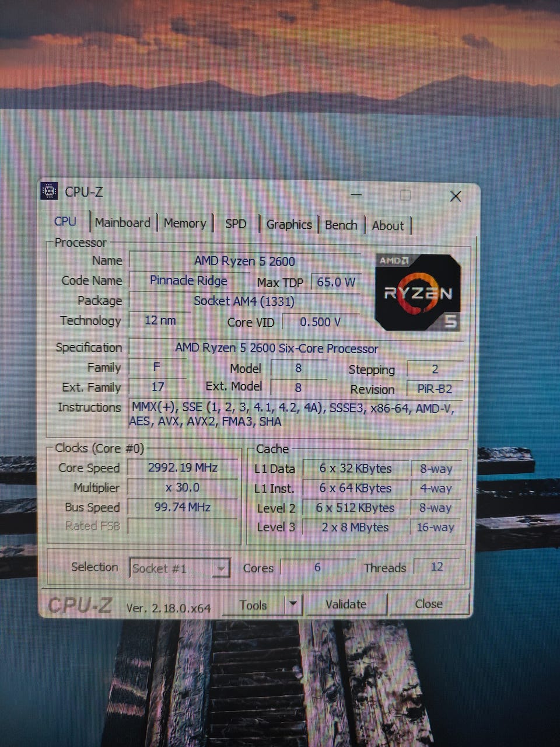Click the Close button at bottom
560x747 pixels.
pyautogui.click(x=429, y=604)
